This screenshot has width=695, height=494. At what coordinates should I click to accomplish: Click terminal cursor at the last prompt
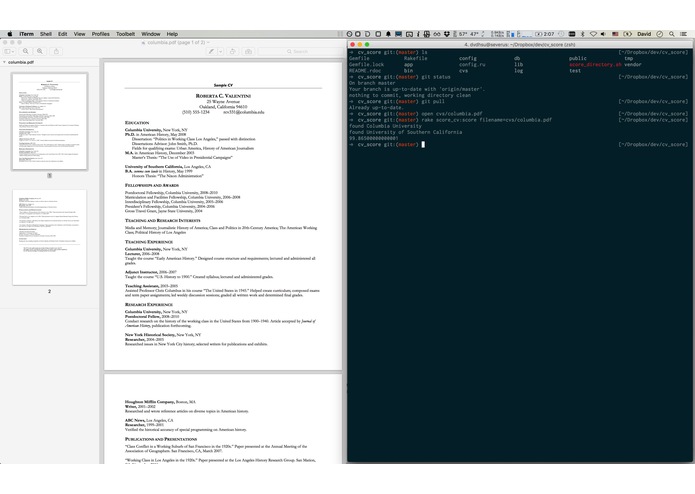423,144
